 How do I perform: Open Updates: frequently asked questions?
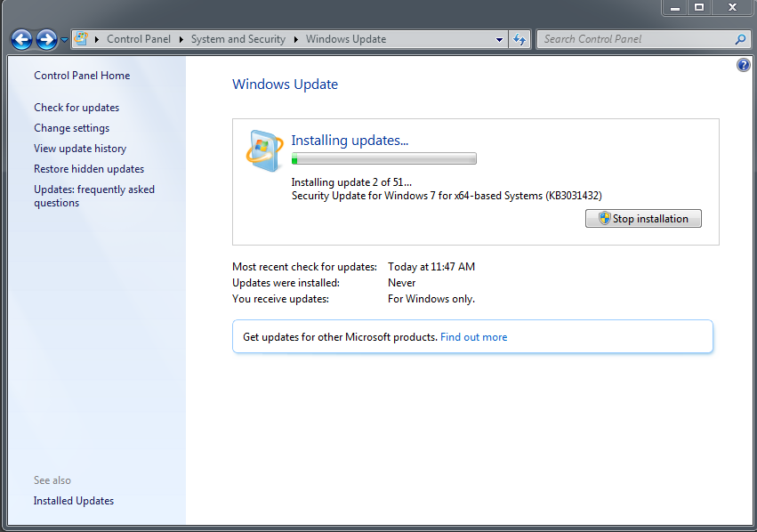[94, 196]
